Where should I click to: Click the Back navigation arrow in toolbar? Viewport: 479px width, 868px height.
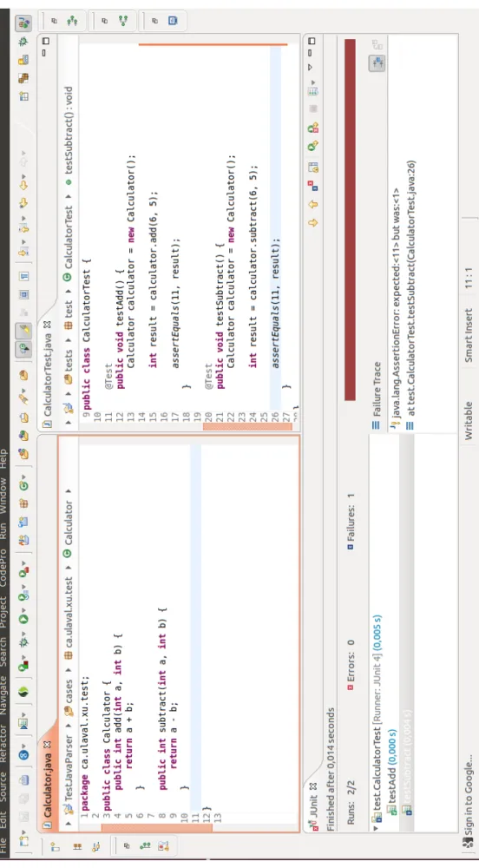click(23, 186)
